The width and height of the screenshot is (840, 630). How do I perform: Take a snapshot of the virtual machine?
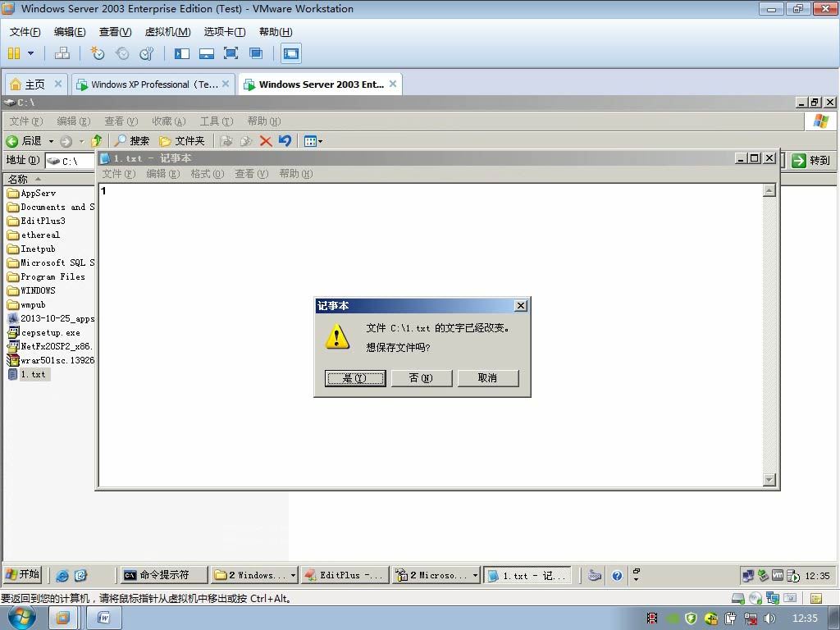[x=98, y=53]
